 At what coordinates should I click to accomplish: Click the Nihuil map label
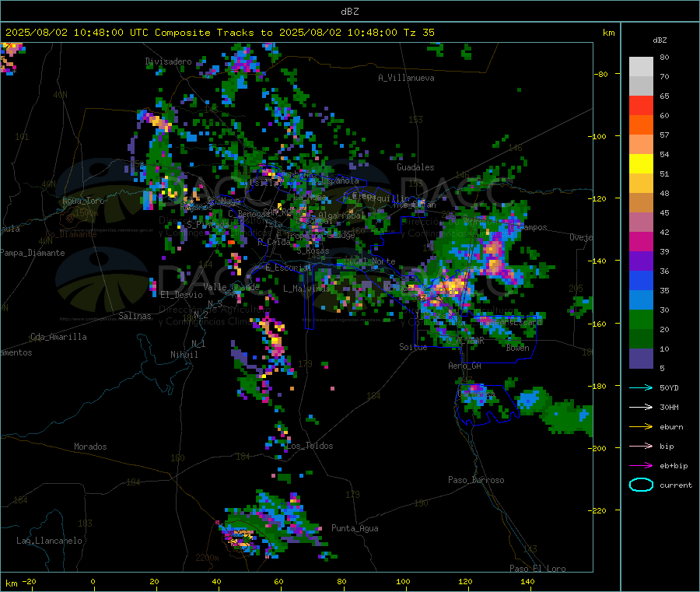(184, 355)
